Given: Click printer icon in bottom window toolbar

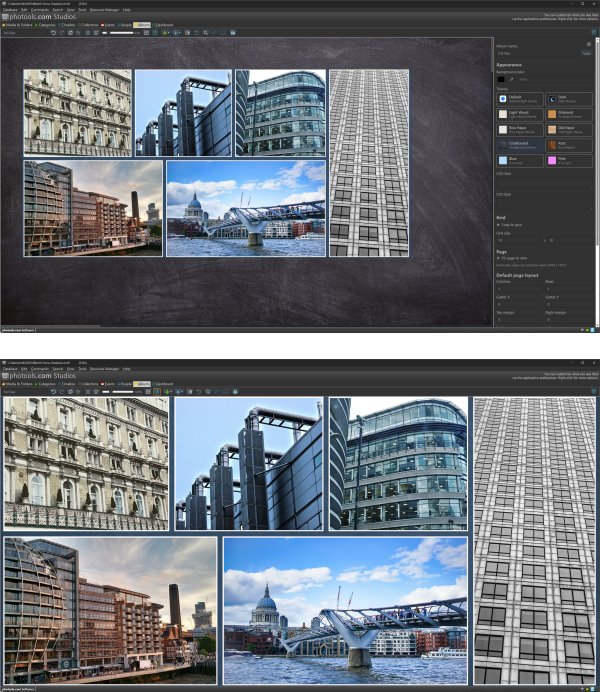Looking at the screenshot, I should point(235,391).
